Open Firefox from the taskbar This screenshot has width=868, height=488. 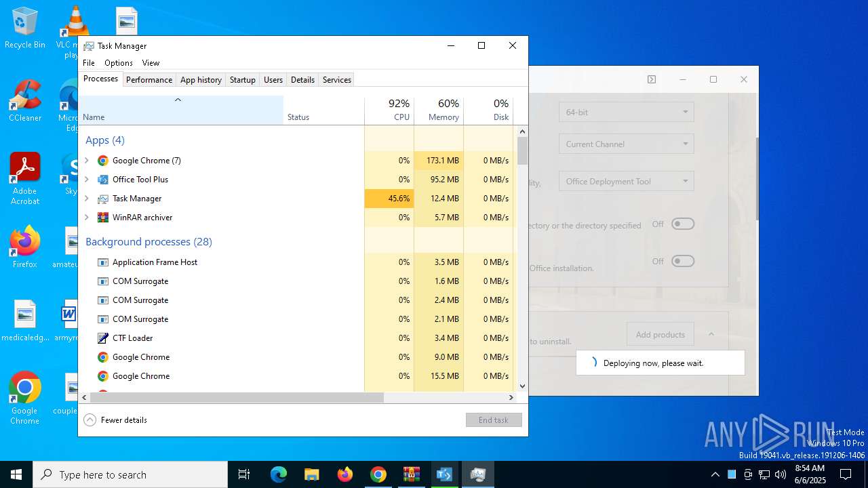point(344,474)
